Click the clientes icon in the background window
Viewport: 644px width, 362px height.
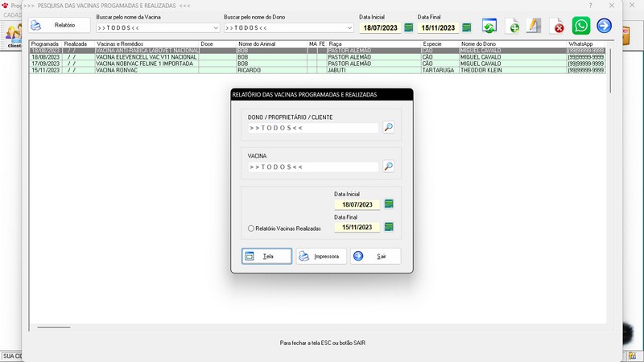(x=14, y=36)
